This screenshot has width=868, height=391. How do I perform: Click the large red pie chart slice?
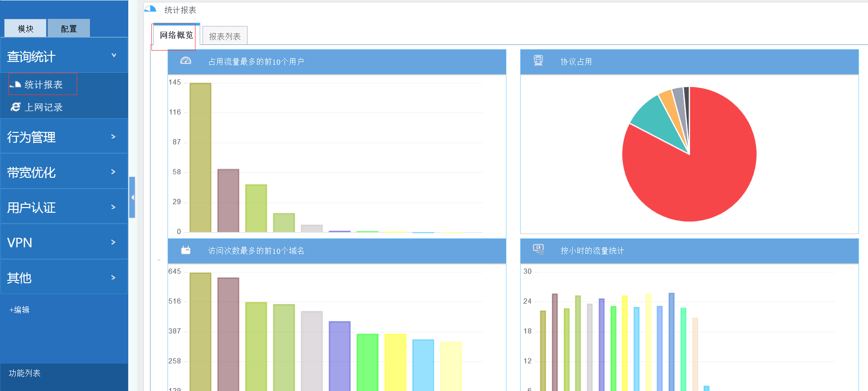tap(700, 175)
